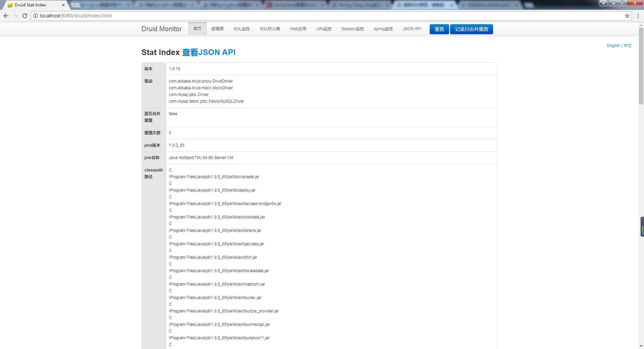Click the dnsns.jar classpath entry
The width and height of the screenshot is (644, 349).
click(x=215, y=231)
